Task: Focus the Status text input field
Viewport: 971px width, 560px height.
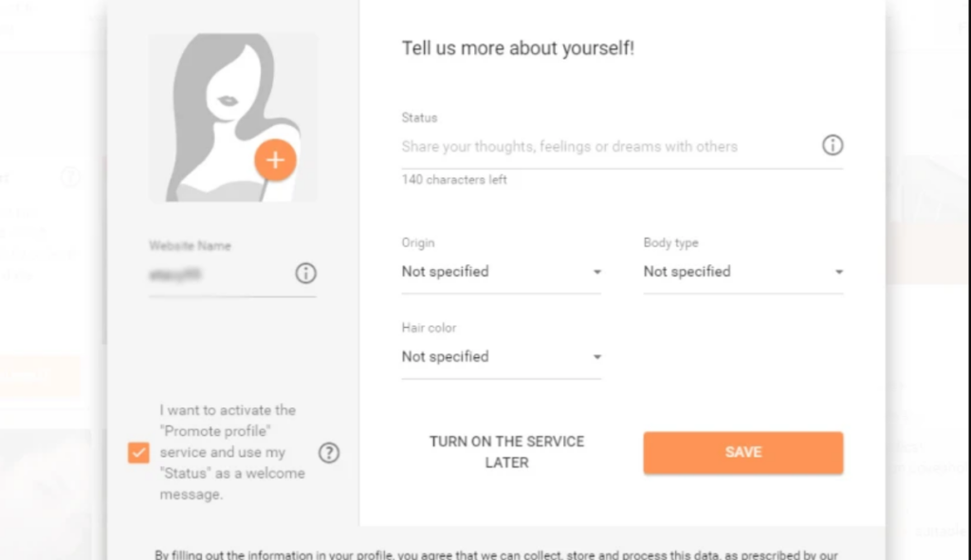Action: [607, 147]
